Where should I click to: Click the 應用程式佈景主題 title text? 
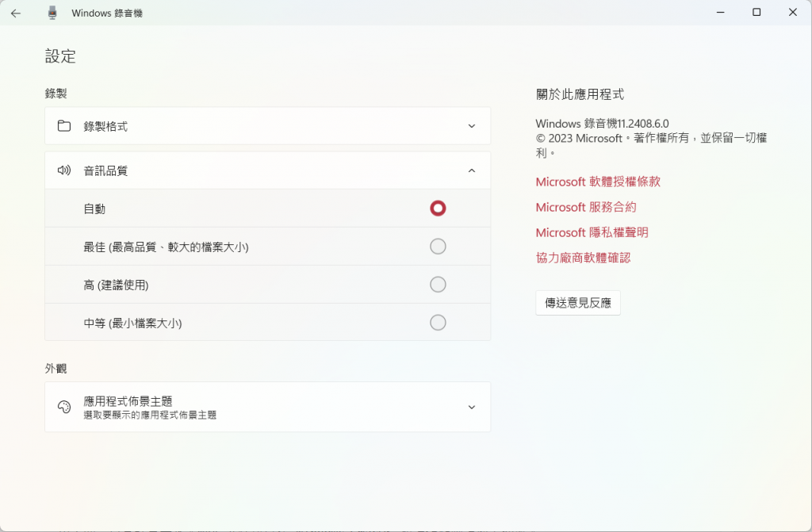pyautogui.click(x=128, y=401)
